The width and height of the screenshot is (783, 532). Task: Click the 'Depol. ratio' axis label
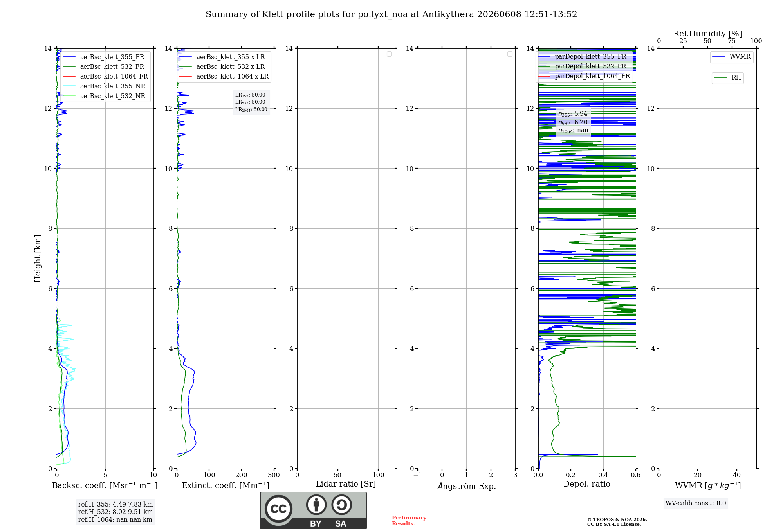point(587,484)
